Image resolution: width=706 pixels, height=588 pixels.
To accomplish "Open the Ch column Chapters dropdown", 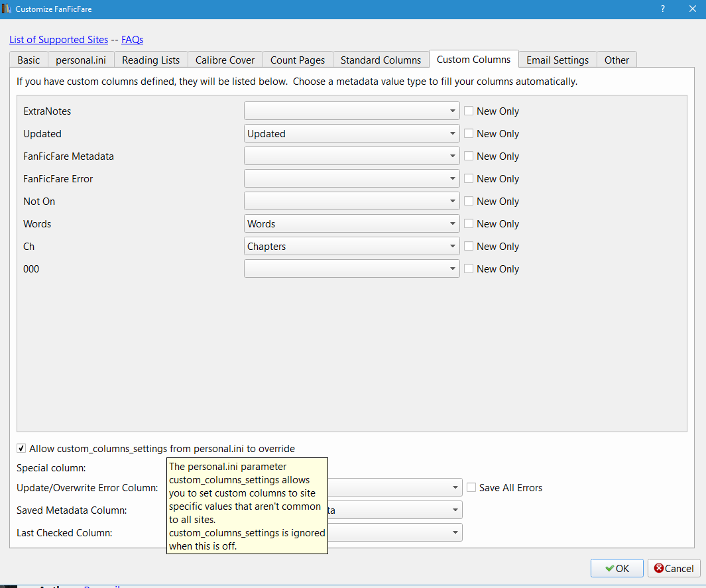I will (351, 246).
